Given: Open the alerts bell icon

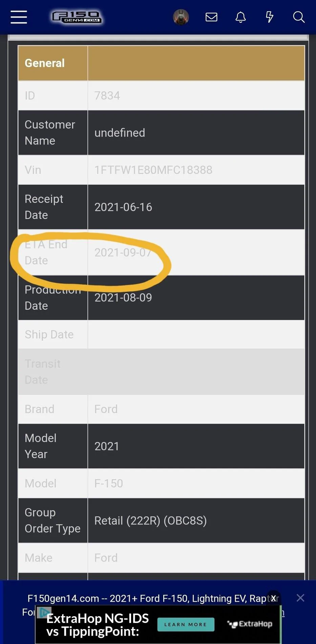Looking at the screenshot, I should 240,17.
